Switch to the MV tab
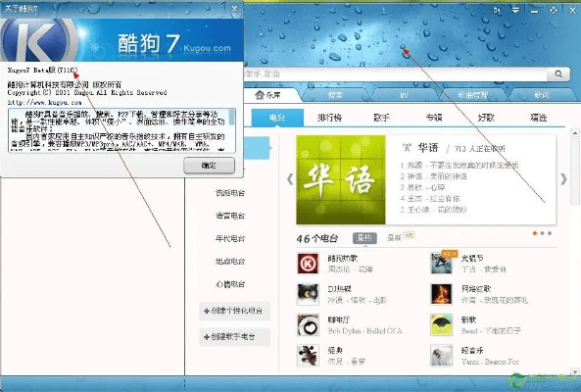The image size is (581, 392). 404,95
